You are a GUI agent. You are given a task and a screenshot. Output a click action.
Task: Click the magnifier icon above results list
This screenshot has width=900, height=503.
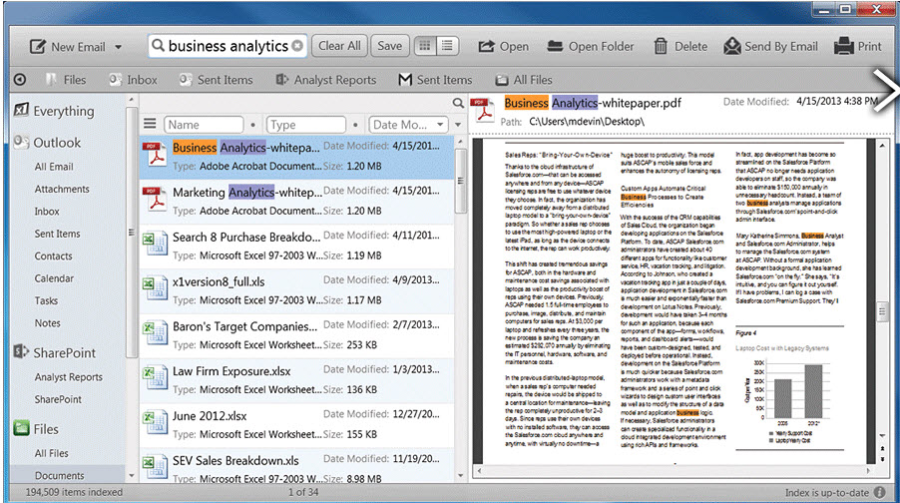point(457,103)
